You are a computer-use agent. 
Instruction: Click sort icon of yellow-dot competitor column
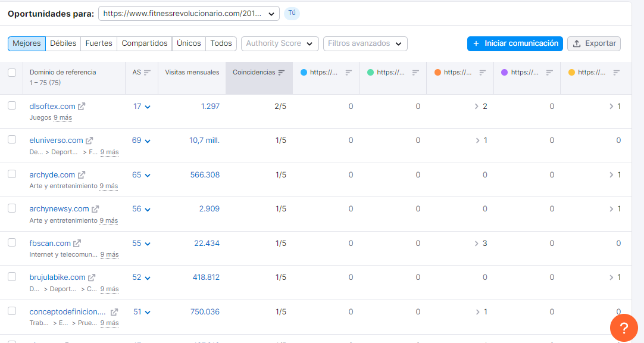617,73
